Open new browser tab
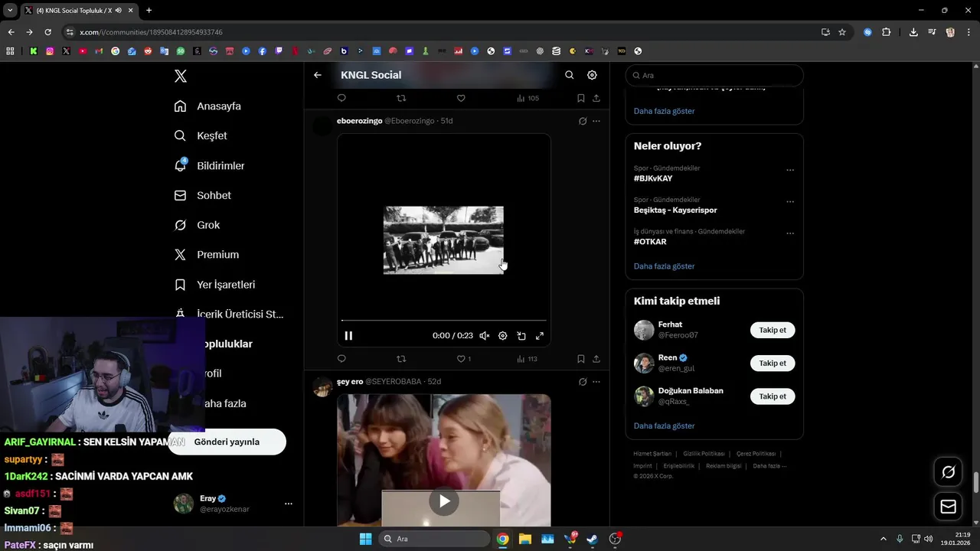This screenshot has width=980, height=551. coord(149,10)
